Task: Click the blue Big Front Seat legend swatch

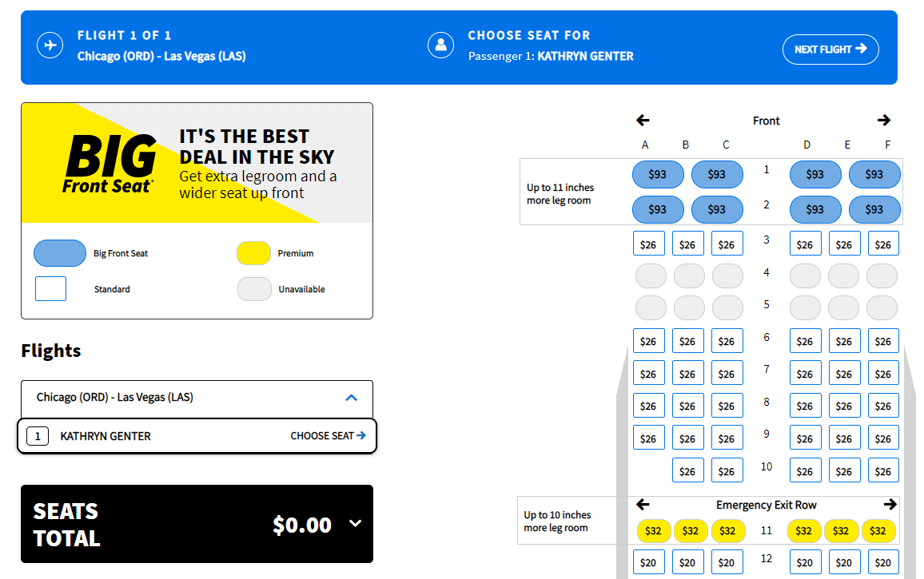Action: pyautogui.click(x=60, y=253)
